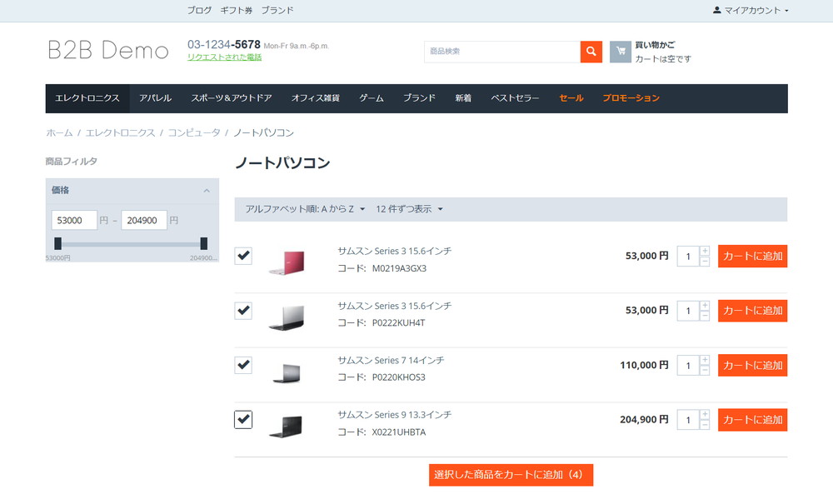Open the ブログ top link
Viewport: 833px width, 504px height.
click(x=199, y=10)
